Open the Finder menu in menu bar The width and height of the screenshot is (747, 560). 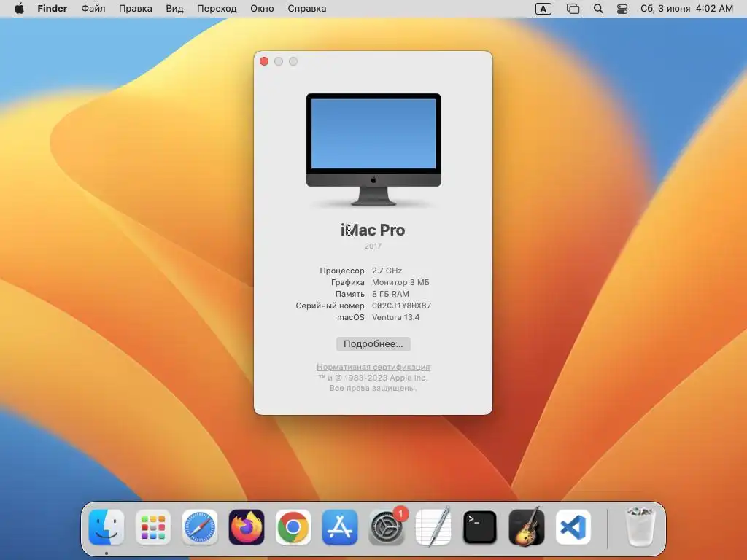[52, 9]
